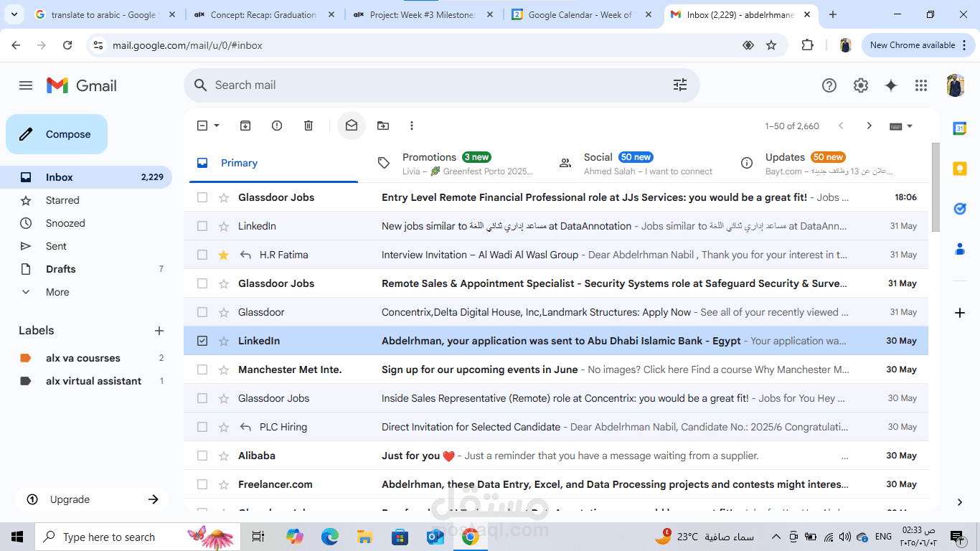Open Gmail Settings gear icon

[861, 85]
